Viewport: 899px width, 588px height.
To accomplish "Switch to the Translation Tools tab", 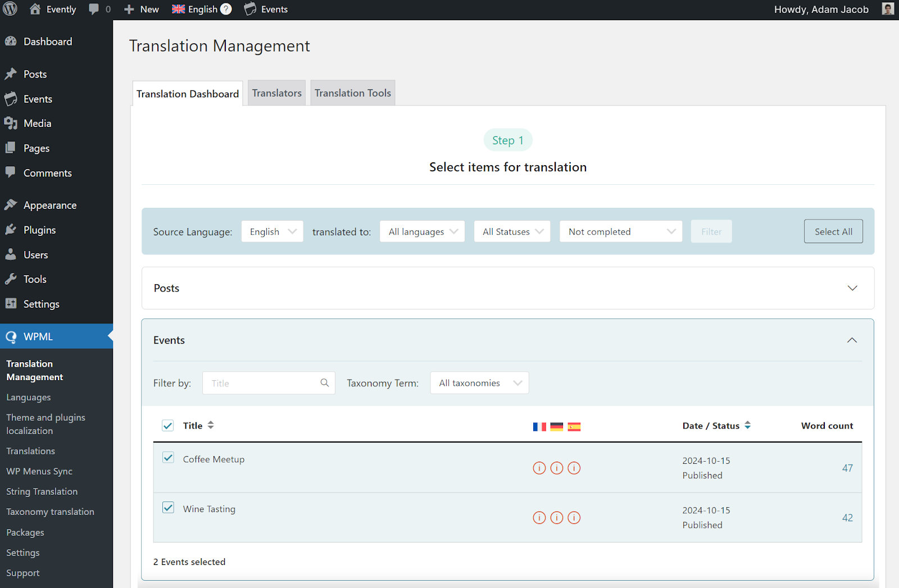I will coord(352,93).
